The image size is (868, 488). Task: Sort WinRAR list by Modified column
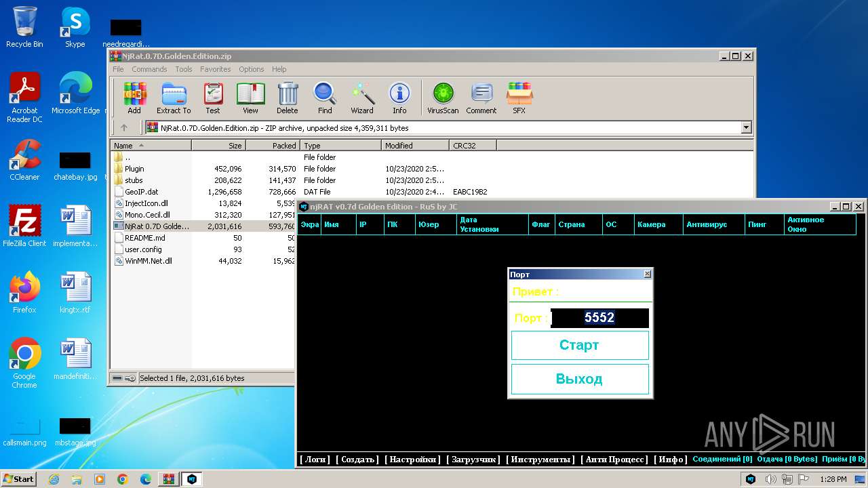point(415,145)
